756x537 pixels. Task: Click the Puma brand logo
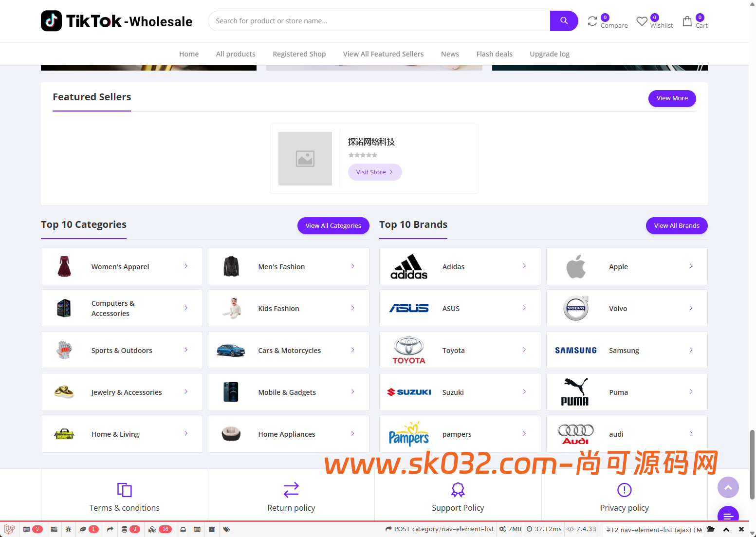[575, 392]
